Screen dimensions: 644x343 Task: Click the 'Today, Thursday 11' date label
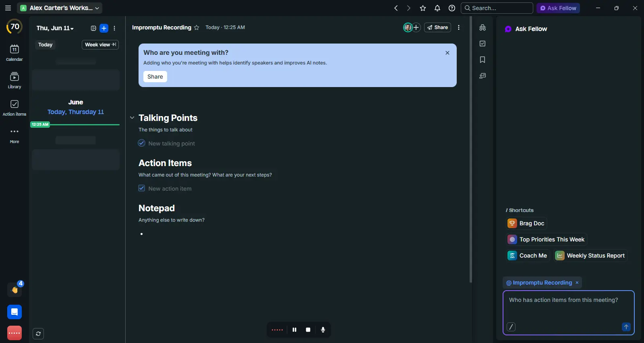[76, 112]
